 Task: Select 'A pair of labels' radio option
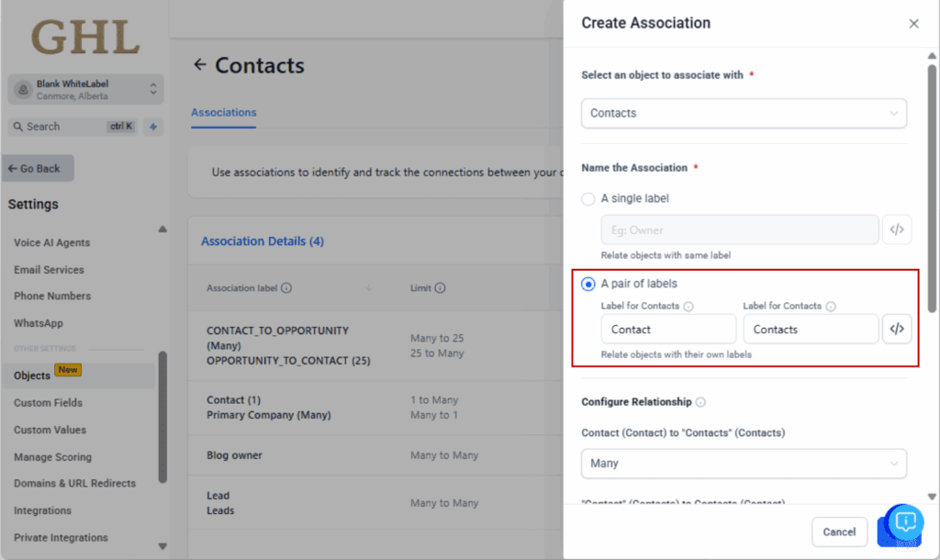click(x=588, y=284)
